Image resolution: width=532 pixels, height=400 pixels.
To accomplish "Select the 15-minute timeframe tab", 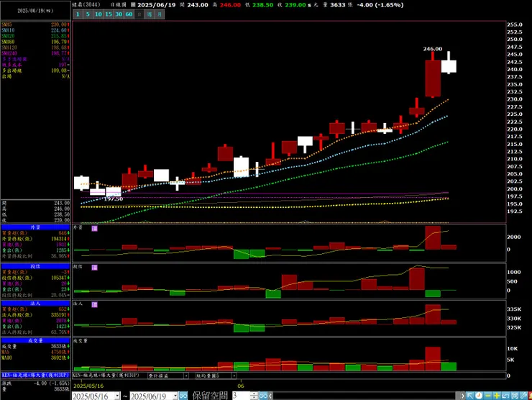I will point(109,14).
